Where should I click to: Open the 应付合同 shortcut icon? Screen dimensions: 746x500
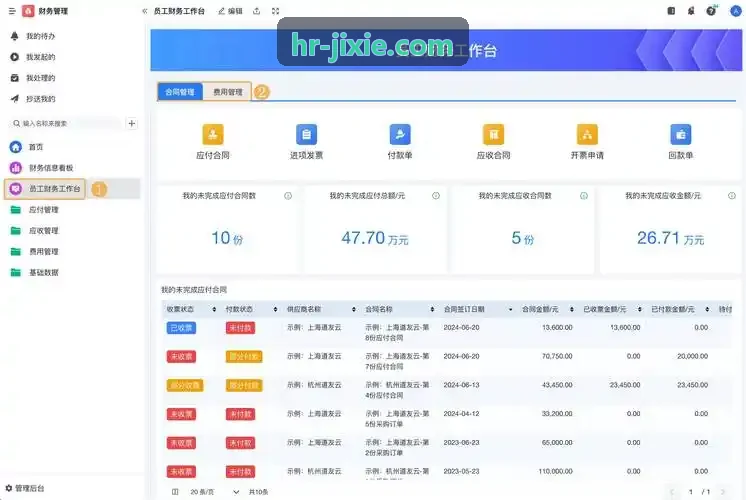[213, 134]
